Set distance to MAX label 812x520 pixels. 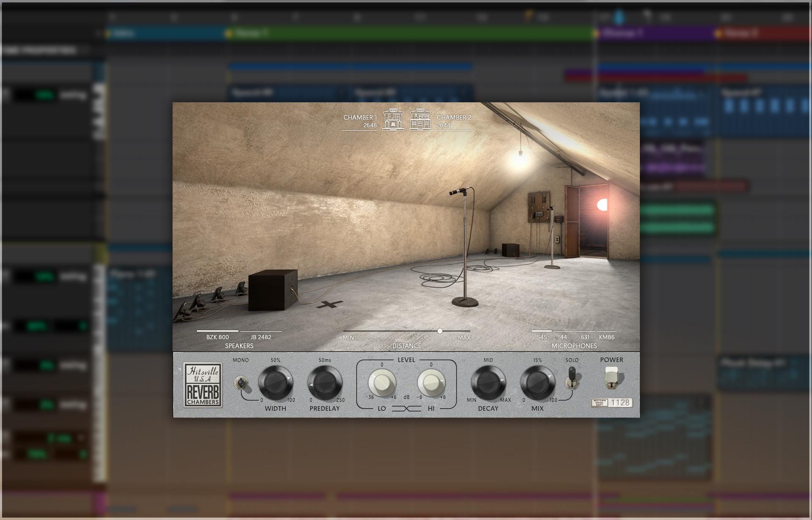(x=464, y=337)
